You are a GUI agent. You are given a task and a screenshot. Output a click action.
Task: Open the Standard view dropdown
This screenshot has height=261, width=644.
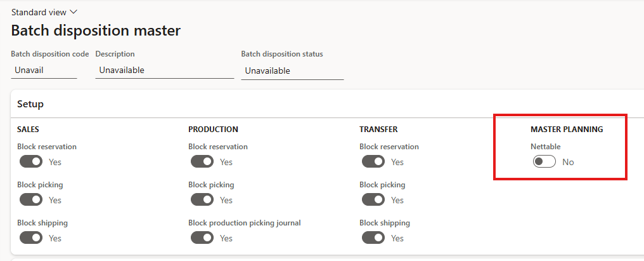pos(44,12)
